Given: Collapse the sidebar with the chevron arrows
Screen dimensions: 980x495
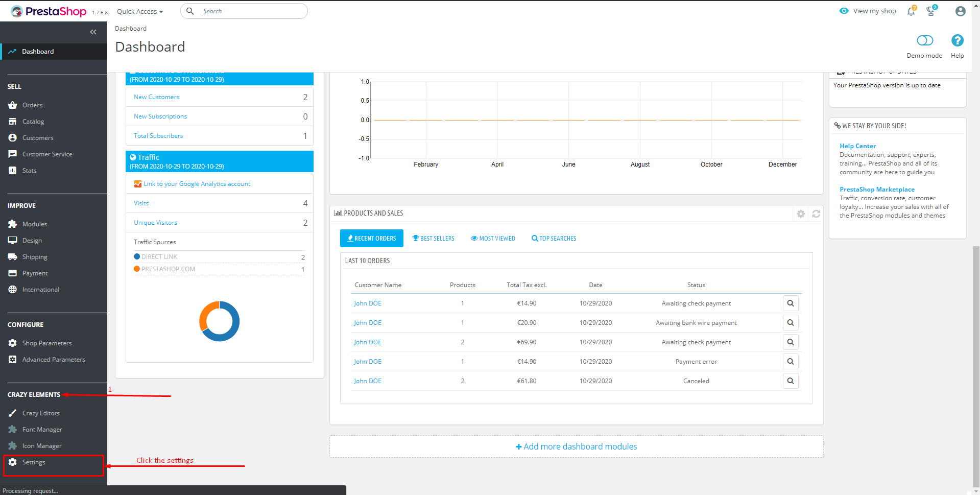Looking at the screenshot, I should 93,32.
